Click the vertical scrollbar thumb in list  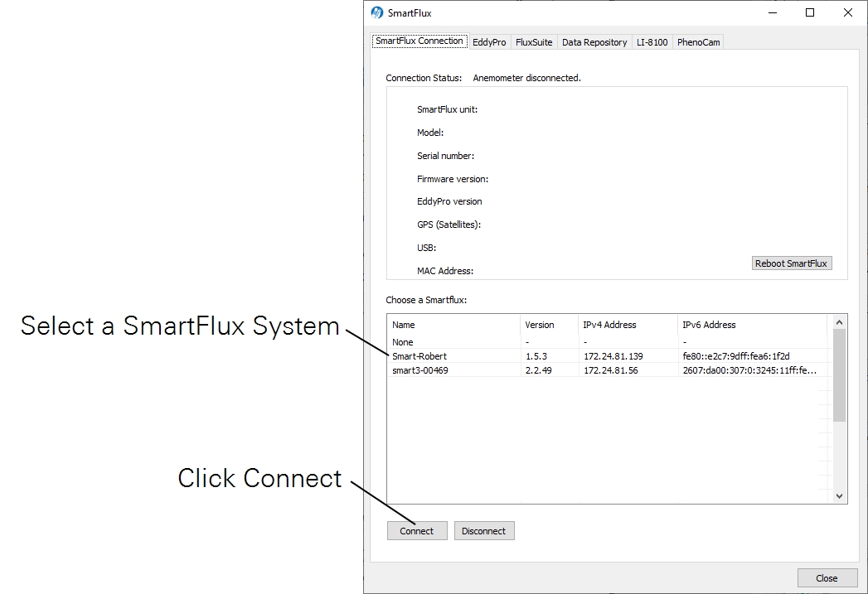[x=839, y=375]
